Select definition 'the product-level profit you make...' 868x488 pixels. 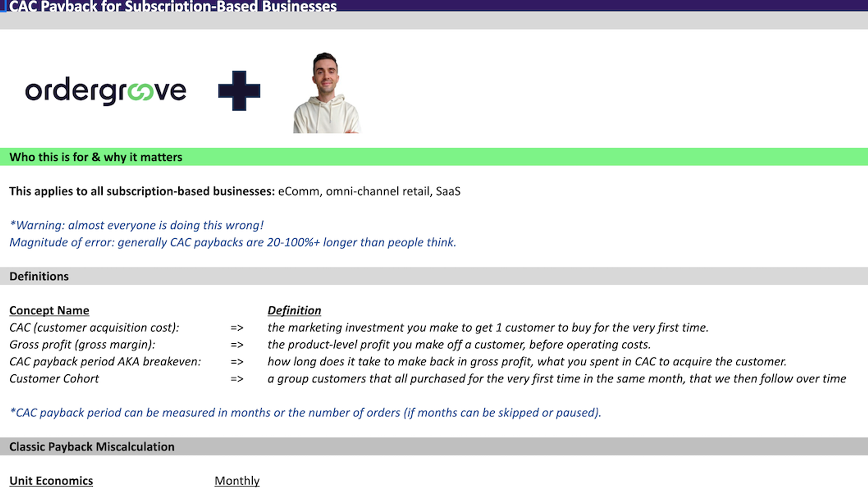pyautogui.click(x=459, y=344)
